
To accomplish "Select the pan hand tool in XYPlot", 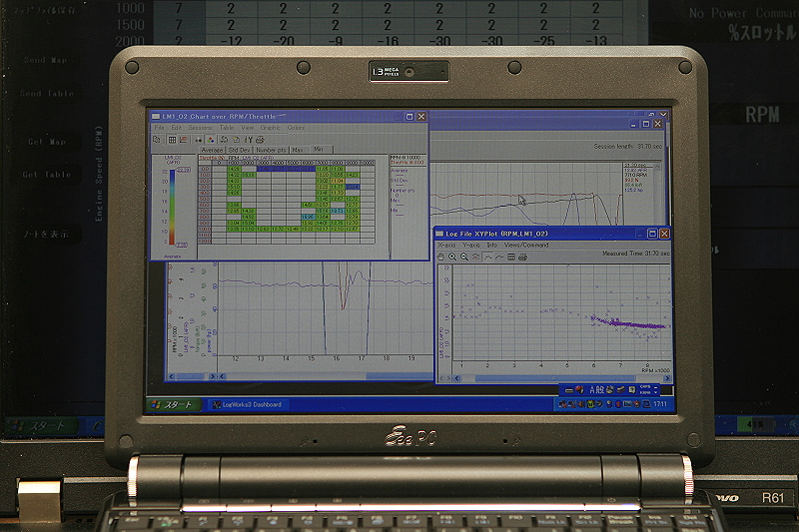I will pyautogui.click(x=440, y=258).
